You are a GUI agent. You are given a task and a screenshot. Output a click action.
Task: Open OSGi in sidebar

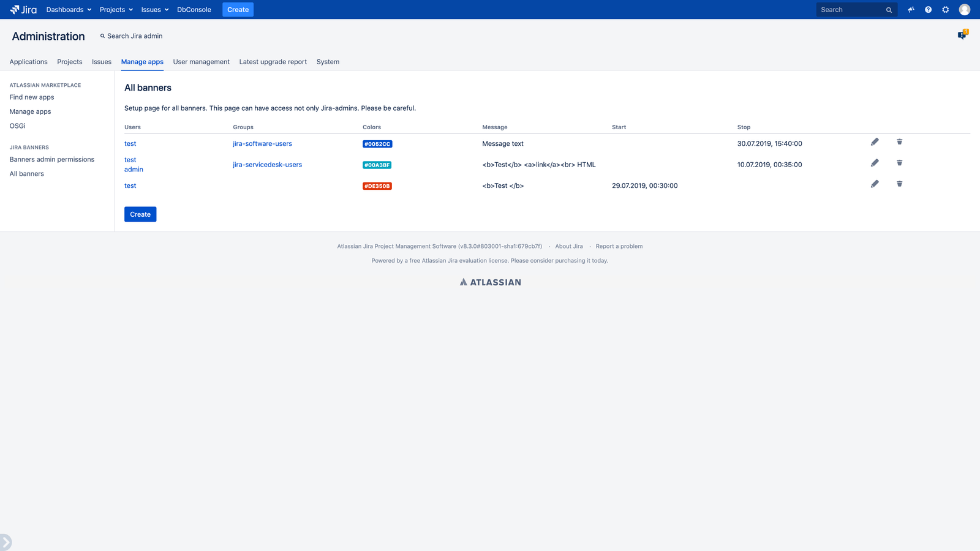click(17, 126)
